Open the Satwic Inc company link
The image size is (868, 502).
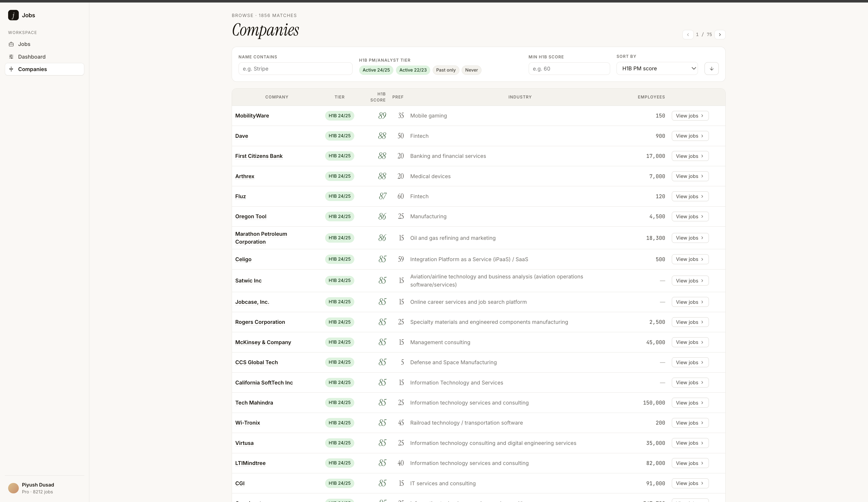(x=248, y=280)
